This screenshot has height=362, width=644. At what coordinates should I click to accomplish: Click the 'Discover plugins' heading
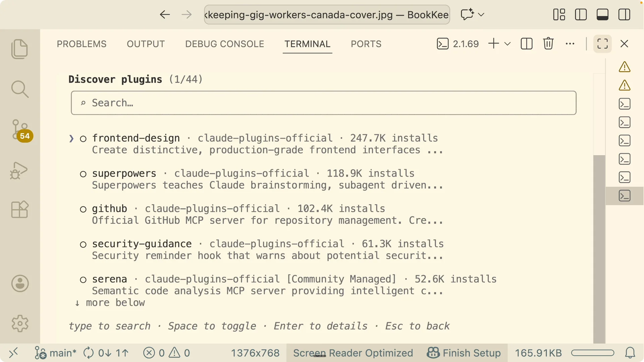coord(115,79)
